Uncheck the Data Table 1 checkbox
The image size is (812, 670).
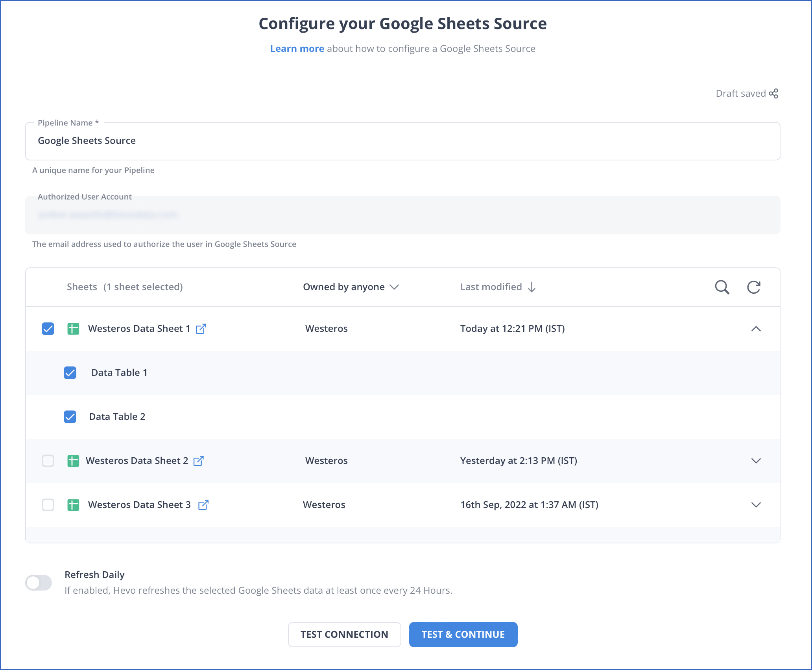pyautogui.click(x=70, y=373)
